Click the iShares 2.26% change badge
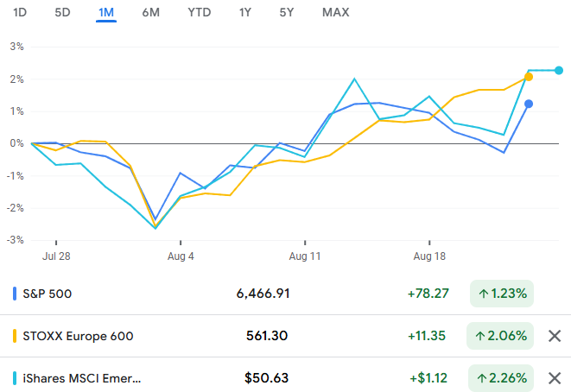This screenshot has height=392, width=571. coord(501,378)
